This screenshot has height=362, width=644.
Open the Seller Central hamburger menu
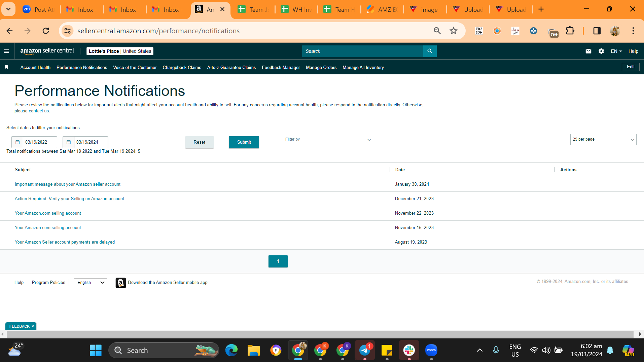click(x=6, y=51)
